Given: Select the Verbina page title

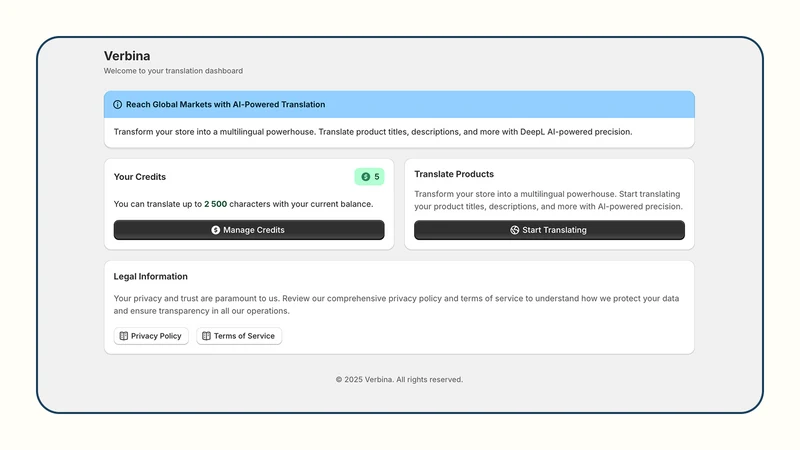Looking at the screenshot, I should coord(127,56).
